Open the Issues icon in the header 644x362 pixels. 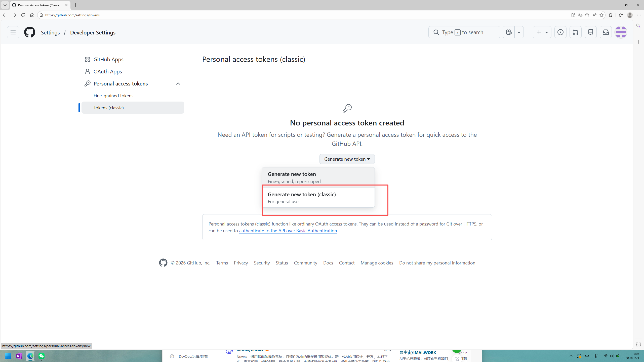[x=560, y=32]
